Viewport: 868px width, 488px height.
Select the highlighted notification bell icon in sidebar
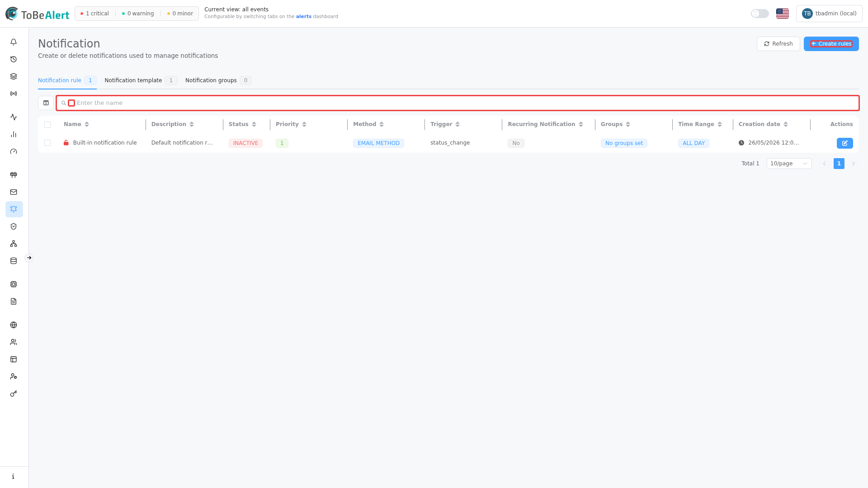tap(14, 209)
